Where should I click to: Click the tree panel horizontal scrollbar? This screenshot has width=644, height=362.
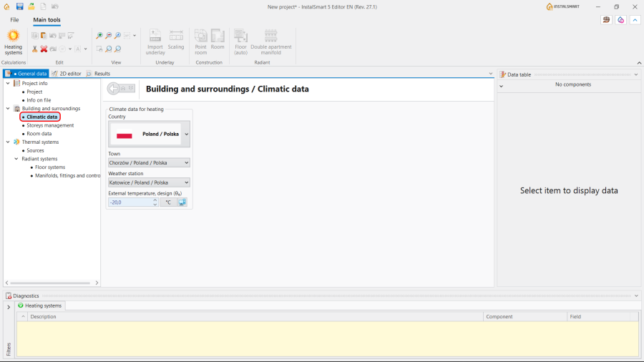point(50,283)
